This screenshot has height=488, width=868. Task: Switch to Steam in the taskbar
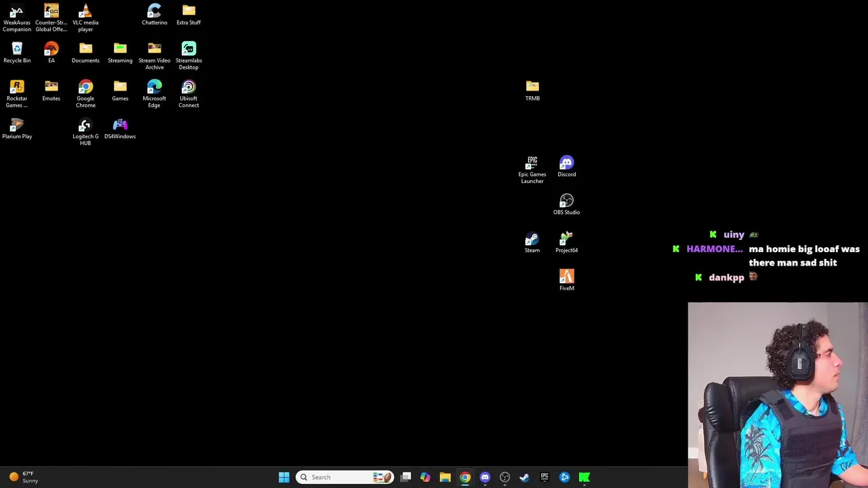(524, 477)
